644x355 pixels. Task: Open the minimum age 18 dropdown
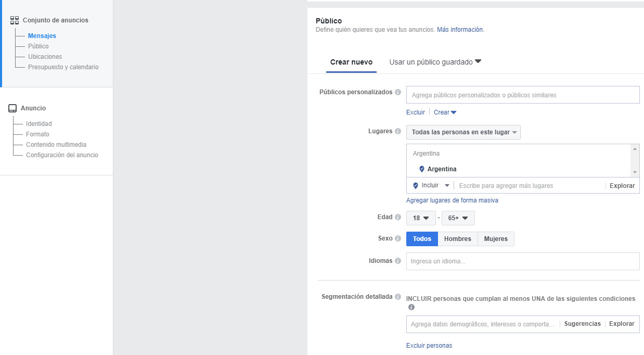(421, 218)
